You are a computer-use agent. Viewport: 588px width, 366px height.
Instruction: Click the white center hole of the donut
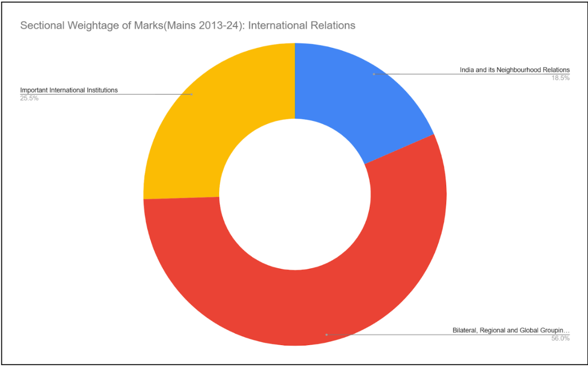(295, 195)
